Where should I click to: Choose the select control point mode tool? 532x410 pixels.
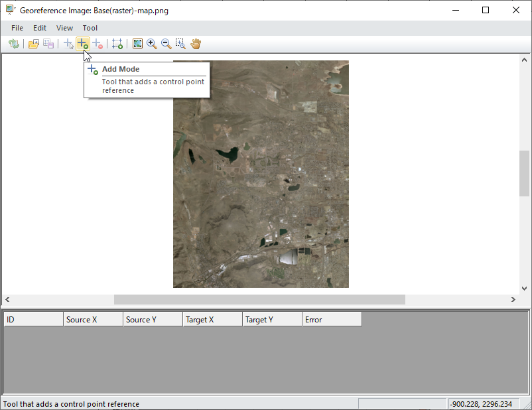68,44
